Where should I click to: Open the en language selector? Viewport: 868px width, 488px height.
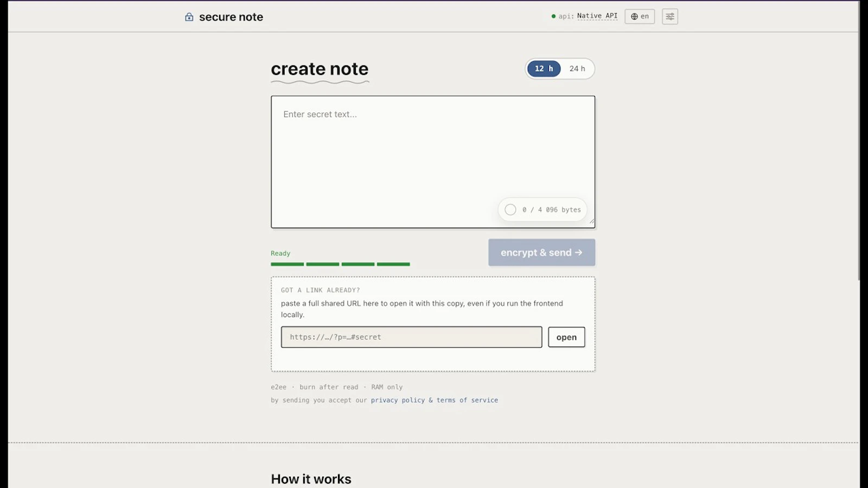[x=640, y=16]
